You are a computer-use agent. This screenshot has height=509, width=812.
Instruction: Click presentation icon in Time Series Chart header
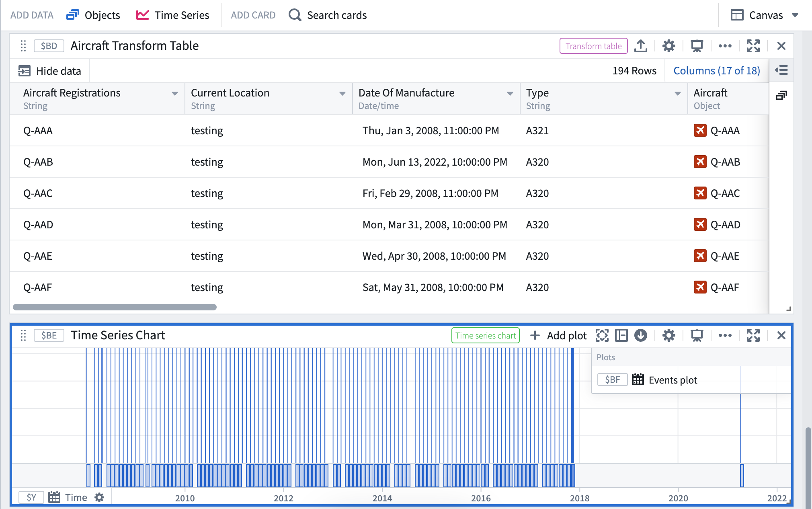coord(697,335)
